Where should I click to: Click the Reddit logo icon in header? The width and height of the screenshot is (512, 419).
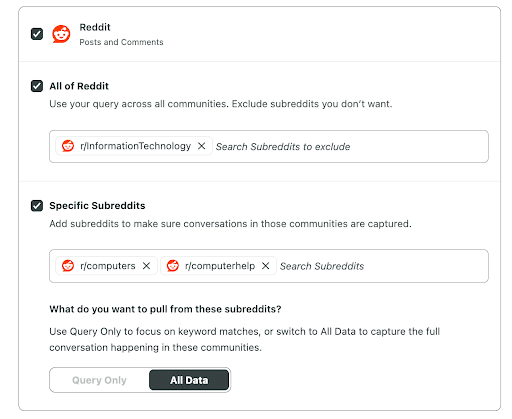tap(61, 34)
